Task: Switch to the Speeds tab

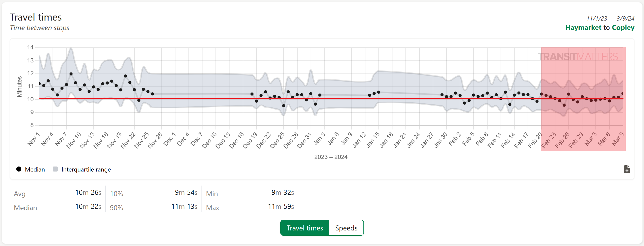Action: click(346, 228)
